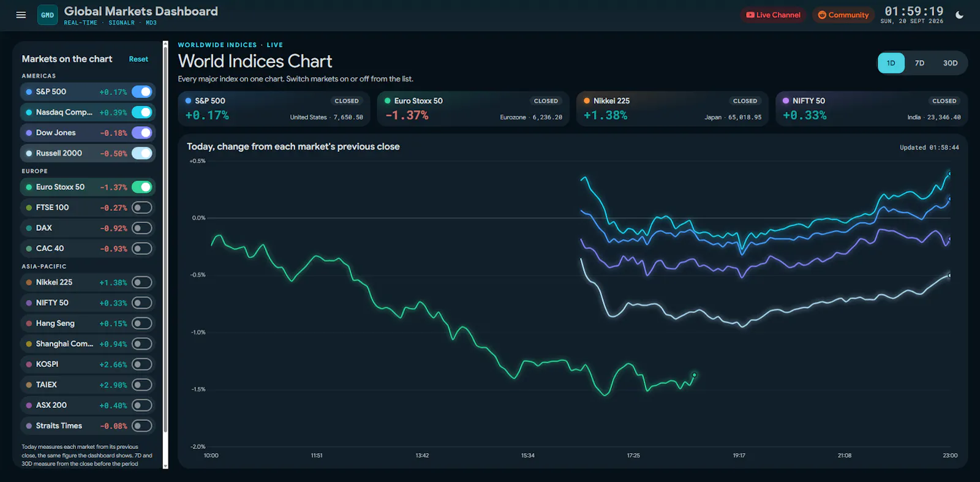Click the '17:25' time axis label
980x482 pixels.
tap(633, 456)
